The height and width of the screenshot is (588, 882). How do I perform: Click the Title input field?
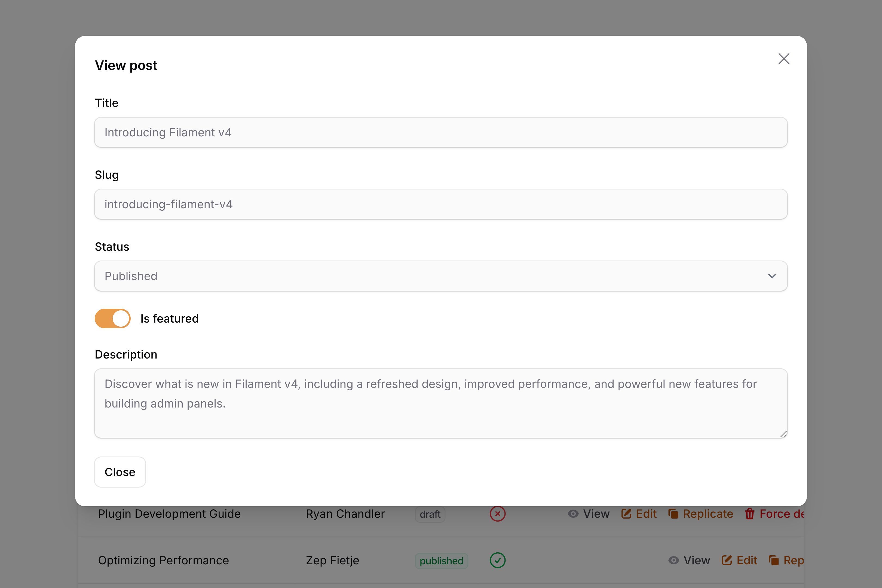point(441,132)
